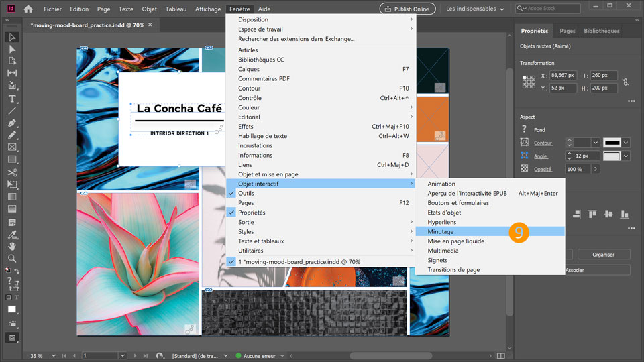Open the Angle link
This screenshot has height=362, width=644.
pyautogui.click(x=540, y=156)
